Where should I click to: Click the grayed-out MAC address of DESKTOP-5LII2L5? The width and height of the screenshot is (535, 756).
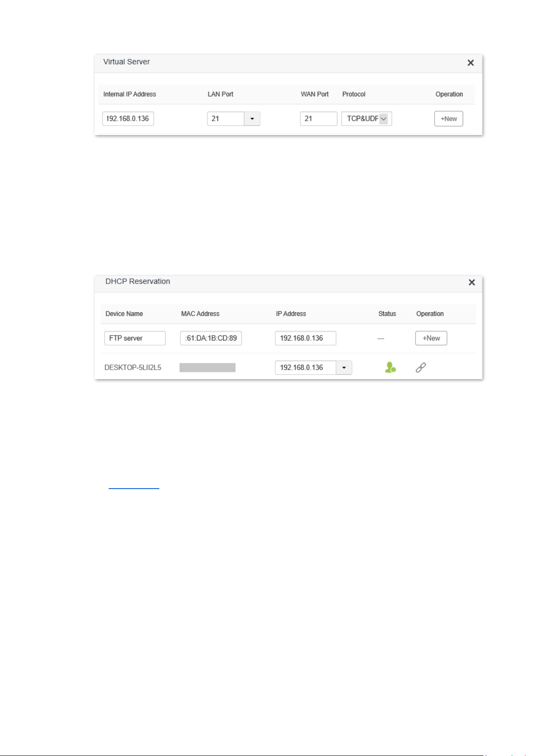click(x=207, y=367)
